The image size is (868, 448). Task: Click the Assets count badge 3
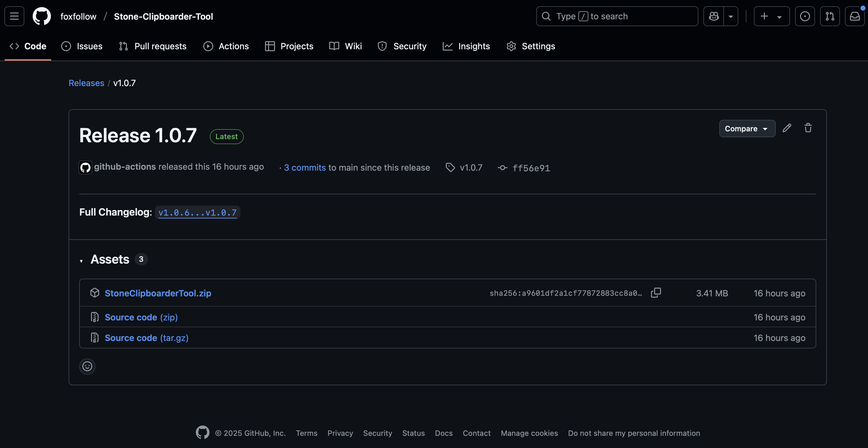tap(141, 259)
